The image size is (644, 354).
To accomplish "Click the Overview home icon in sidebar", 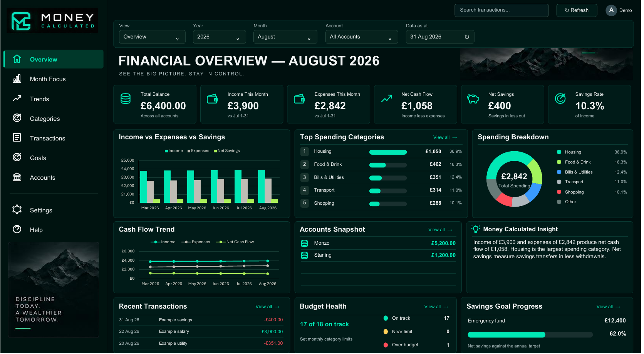I will click(17, 59).
